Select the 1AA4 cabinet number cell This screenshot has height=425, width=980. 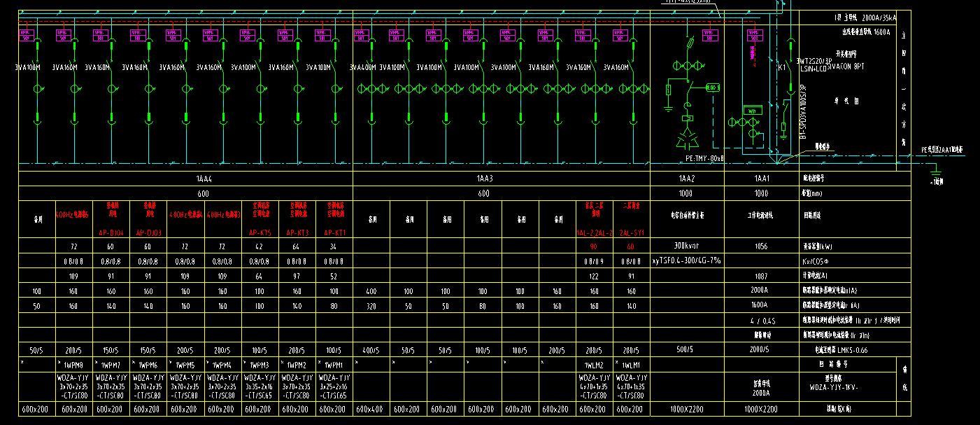click(185, 179)
